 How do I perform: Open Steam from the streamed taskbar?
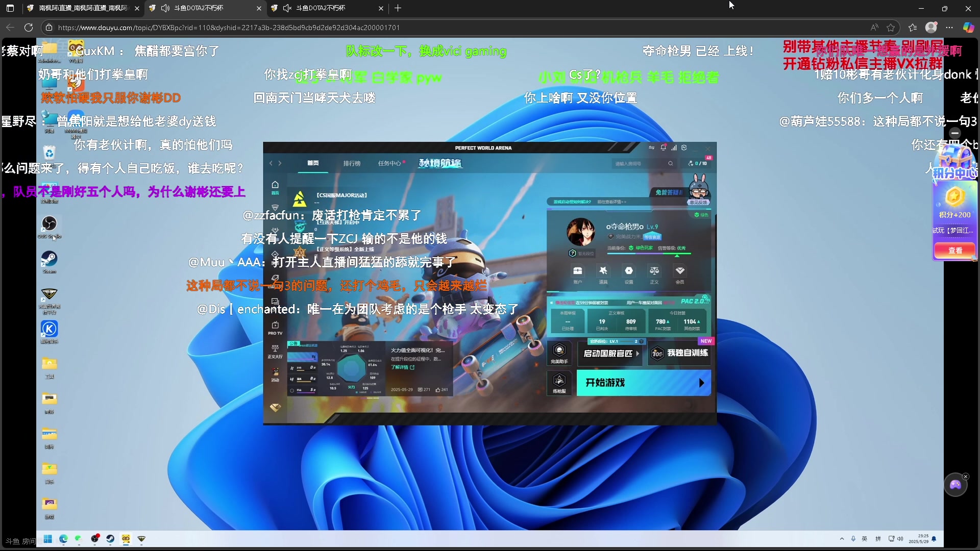pyautogui.click(x=110, y=539)
